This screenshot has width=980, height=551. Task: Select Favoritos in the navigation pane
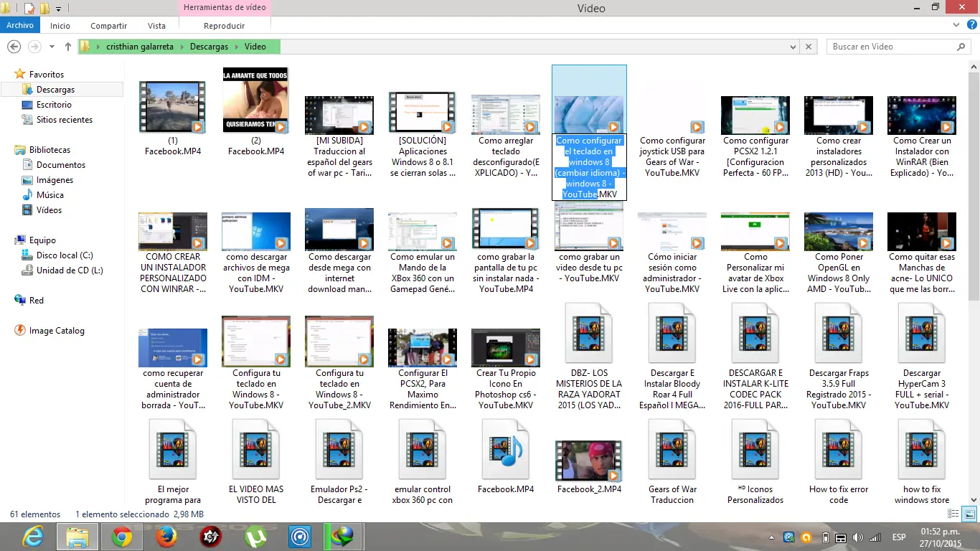pyautogui.click(x=39, y=75)
